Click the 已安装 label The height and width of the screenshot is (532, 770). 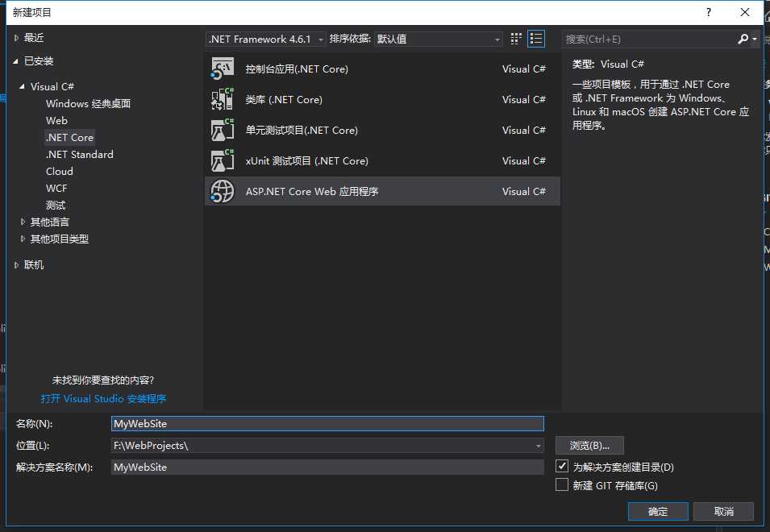tap(39, 61)
